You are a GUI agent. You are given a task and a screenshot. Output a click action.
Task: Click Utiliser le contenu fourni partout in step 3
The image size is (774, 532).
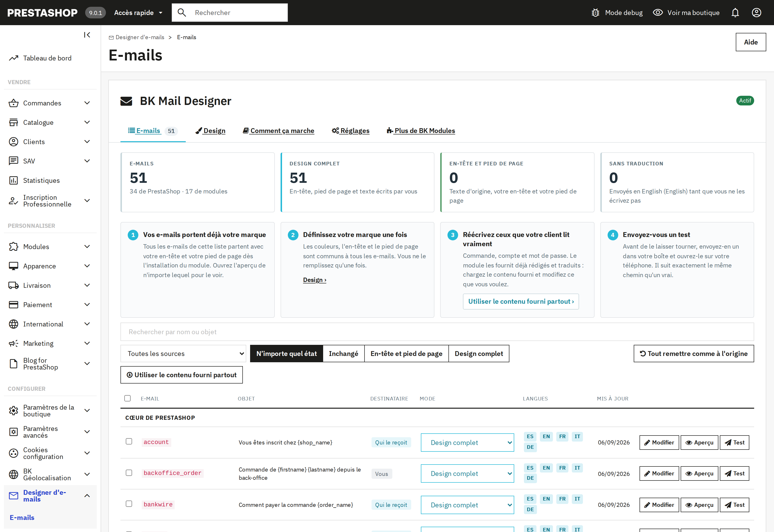[521, 302]
